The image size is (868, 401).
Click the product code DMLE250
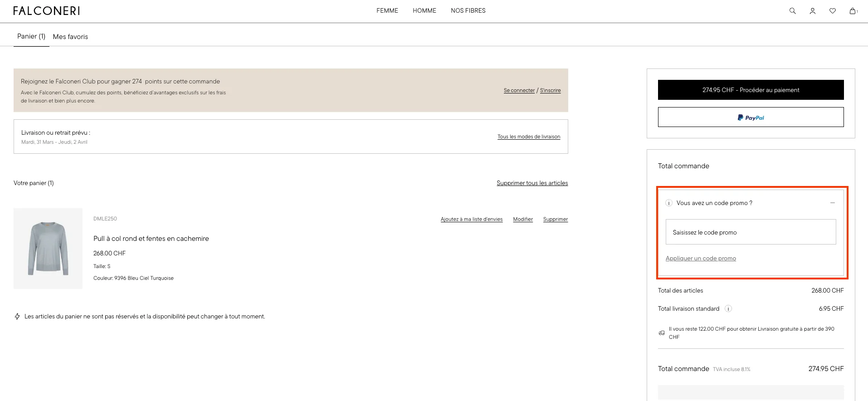[x=105, y=219]
